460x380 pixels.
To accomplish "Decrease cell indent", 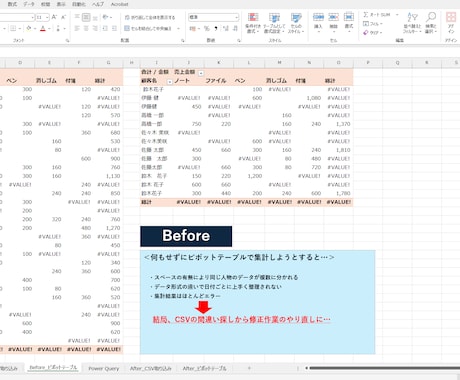I will point(105,29).
